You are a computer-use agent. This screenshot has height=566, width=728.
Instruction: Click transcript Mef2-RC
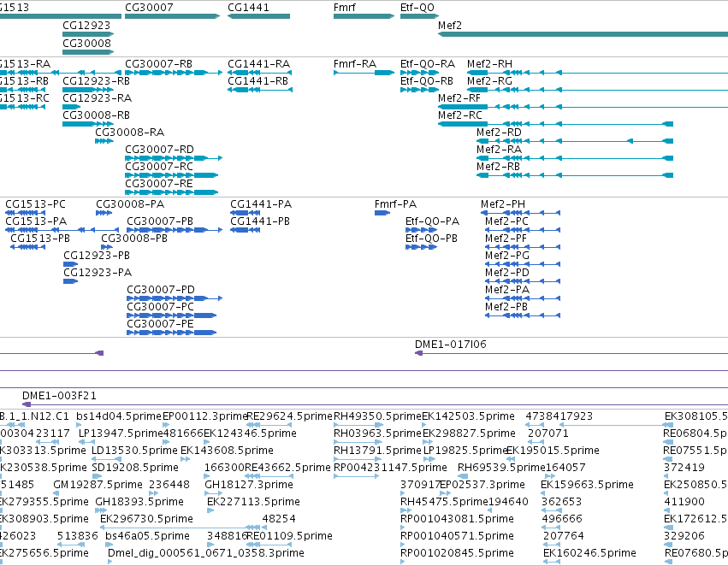pyautogui.click(x=460, y=115)
